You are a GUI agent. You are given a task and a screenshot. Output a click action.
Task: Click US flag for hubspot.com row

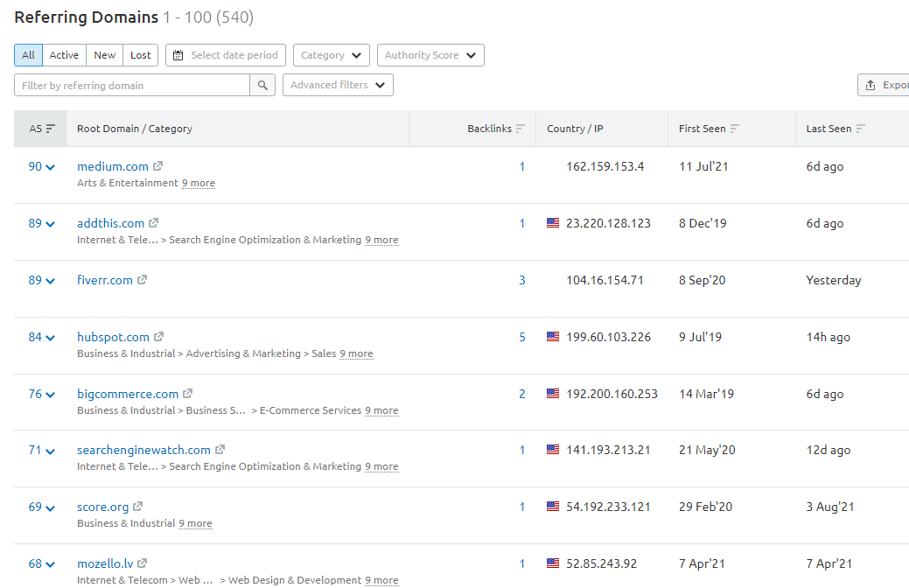(x=553, y=336)
